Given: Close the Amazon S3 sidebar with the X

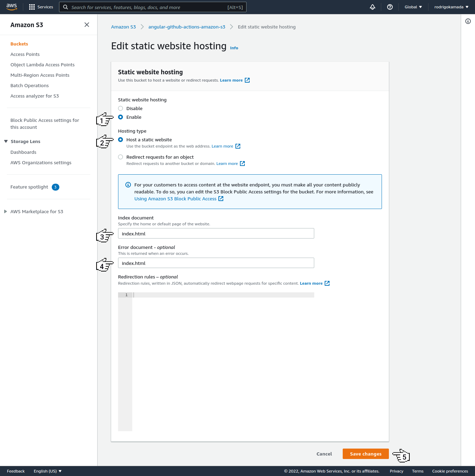Looking at the screenshot, I should [x=87, y=25].
